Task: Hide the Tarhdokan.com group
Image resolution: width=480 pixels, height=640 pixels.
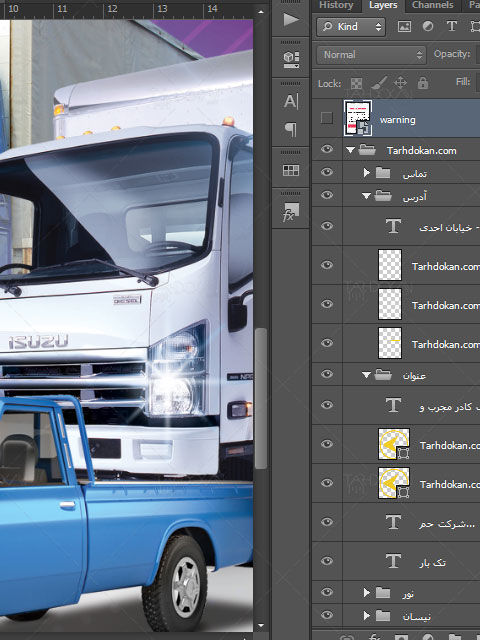Action: pyautogui.click(x=327, y=149)
